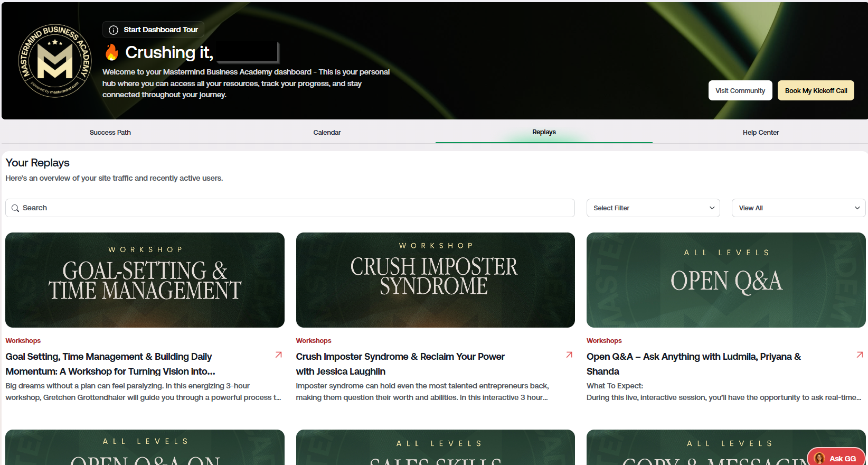Select the Replays tab
Image resolution: width=868 pixels, height=465 pixels.
pyautogui.click(x=544, y=132)
